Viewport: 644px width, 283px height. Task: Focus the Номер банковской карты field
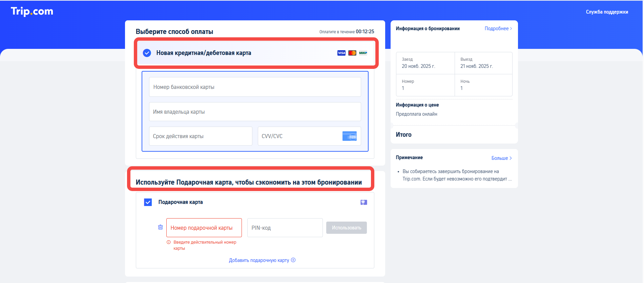[x=255, y=87]
